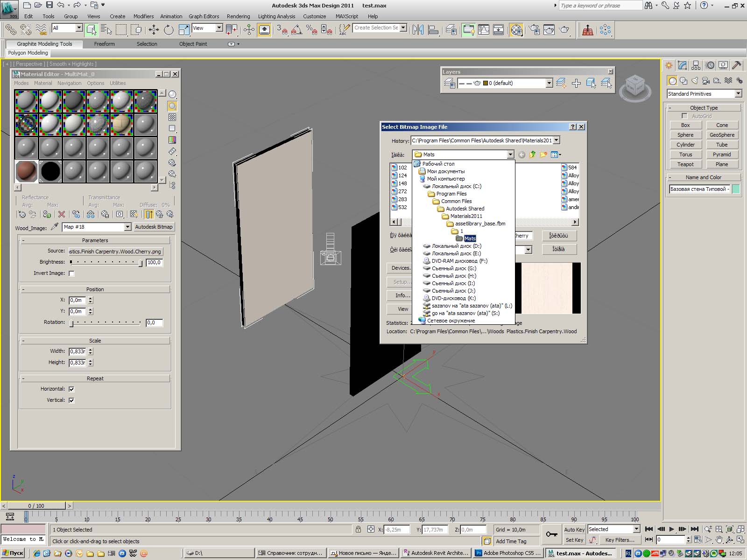Create a Teapot primitive button

click(x=685, y=164)
